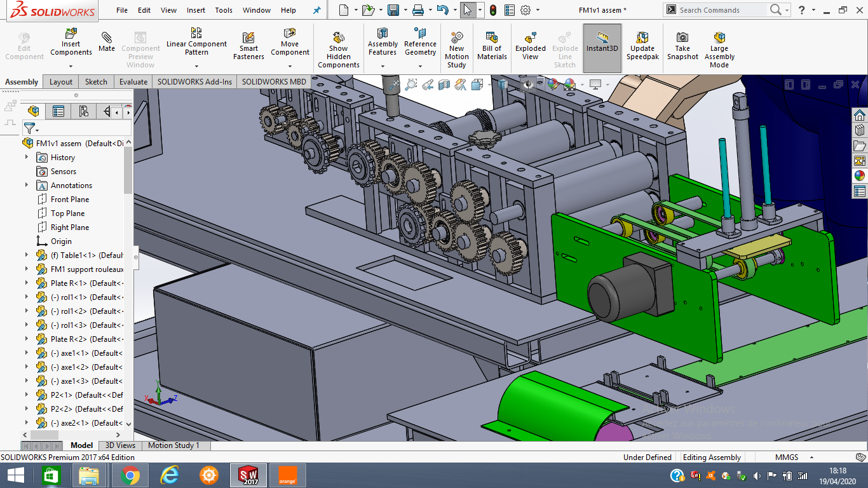Click the Zoom to Area magnifier icon
Image resolution: width=868 pixels, height=488 pixels.
(x=411, y=84)
